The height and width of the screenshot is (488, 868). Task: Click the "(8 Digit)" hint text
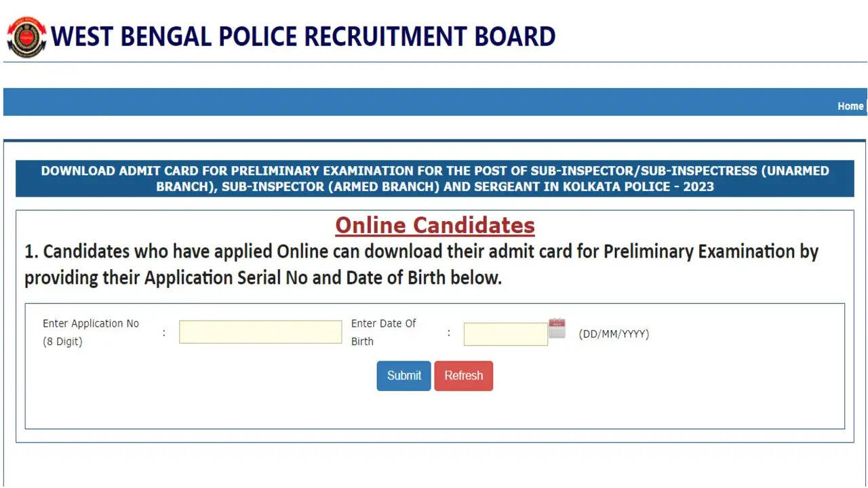click(x=62, y=342)
